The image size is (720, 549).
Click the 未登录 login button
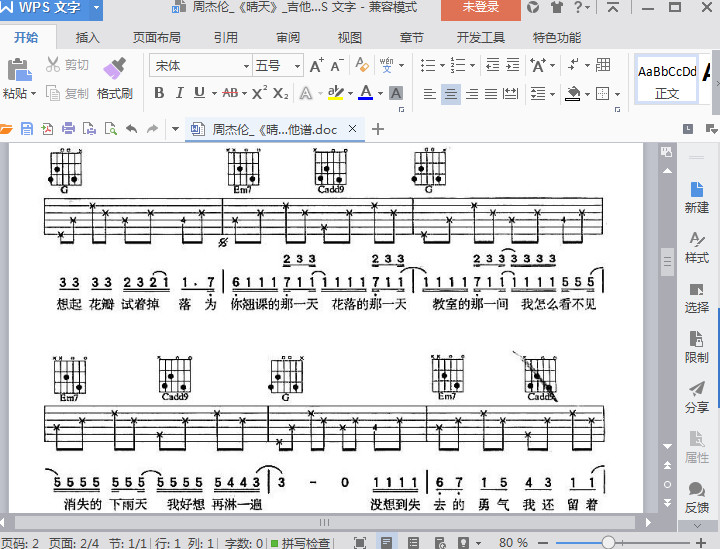[x=480, y=8]
